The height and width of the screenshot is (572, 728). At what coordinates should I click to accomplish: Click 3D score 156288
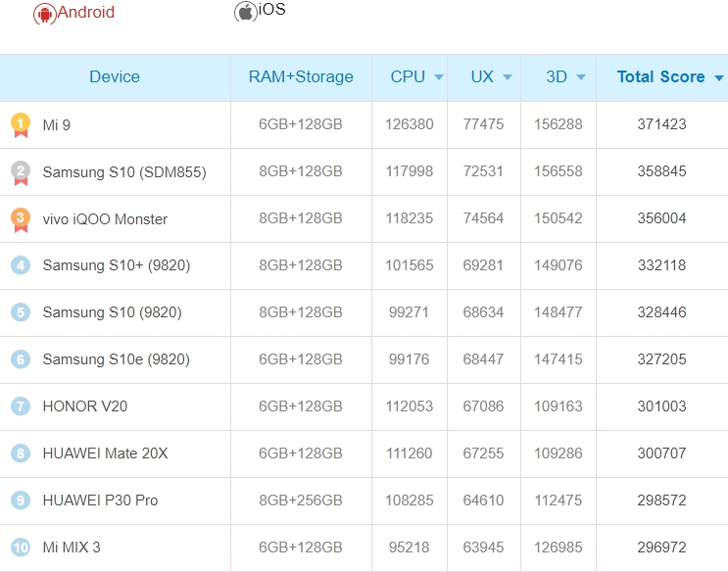pos(558,124)
